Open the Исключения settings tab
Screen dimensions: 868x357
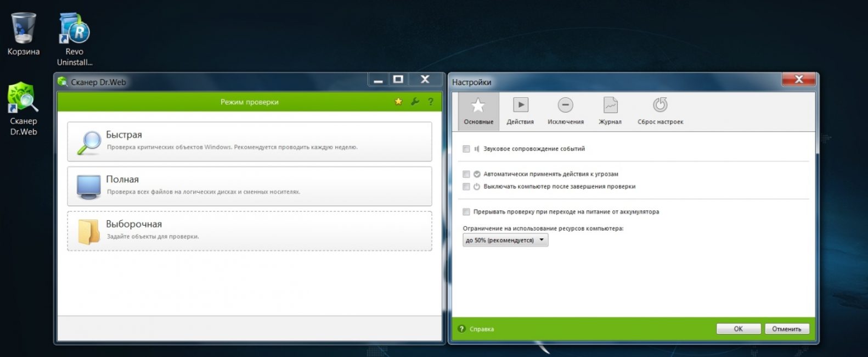coord(566,111)
